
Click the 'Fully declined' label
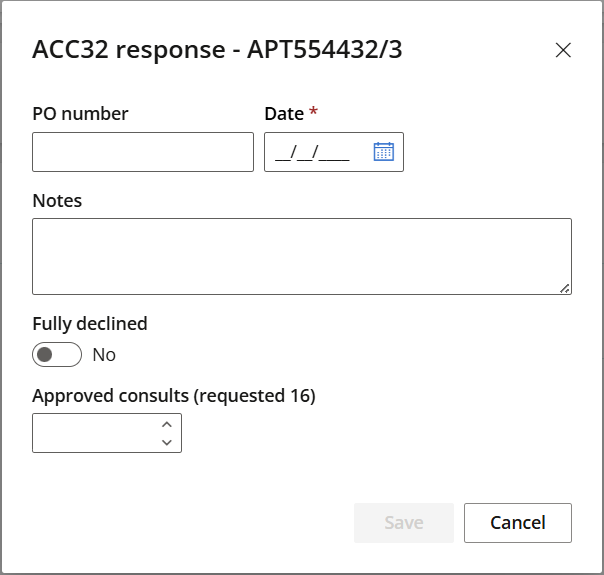90,324
